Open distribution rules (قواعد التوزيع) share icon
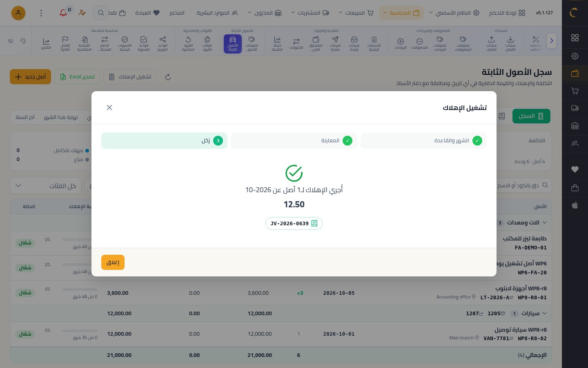Viewport: 588px width, 368px height. coord(163,44)
